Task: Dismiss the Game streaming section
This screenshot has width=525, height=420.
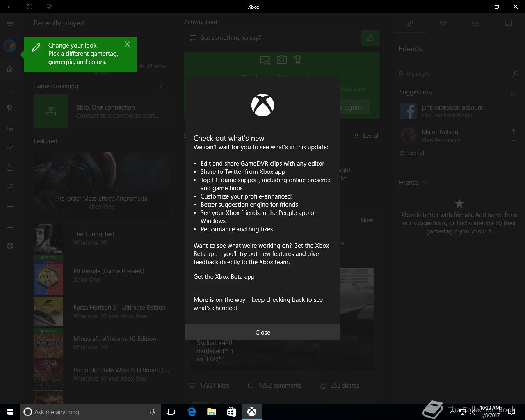Action: pos(161,87)
